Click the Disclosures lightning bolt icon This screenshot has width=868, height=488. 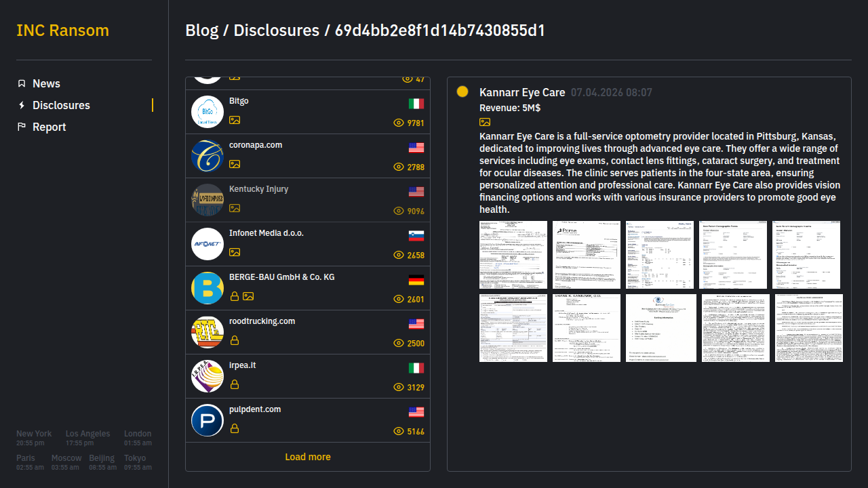pyautogui.click(x=22, y=105)
